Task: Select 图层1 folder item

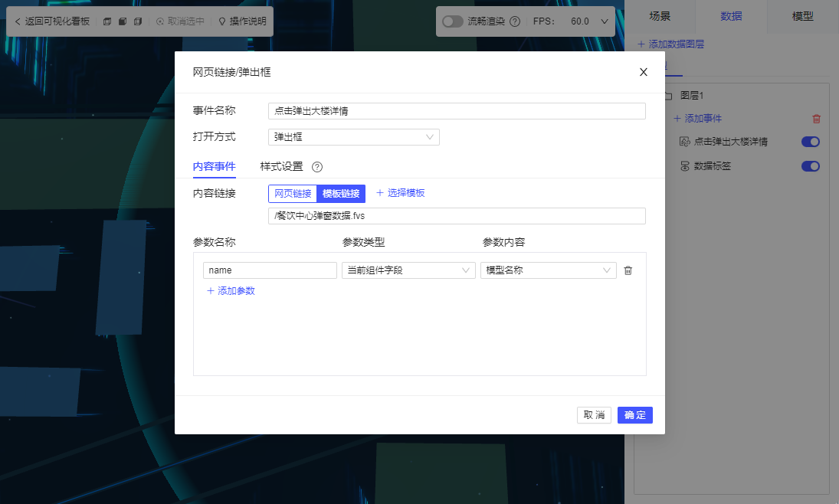Action: [691, 95]
